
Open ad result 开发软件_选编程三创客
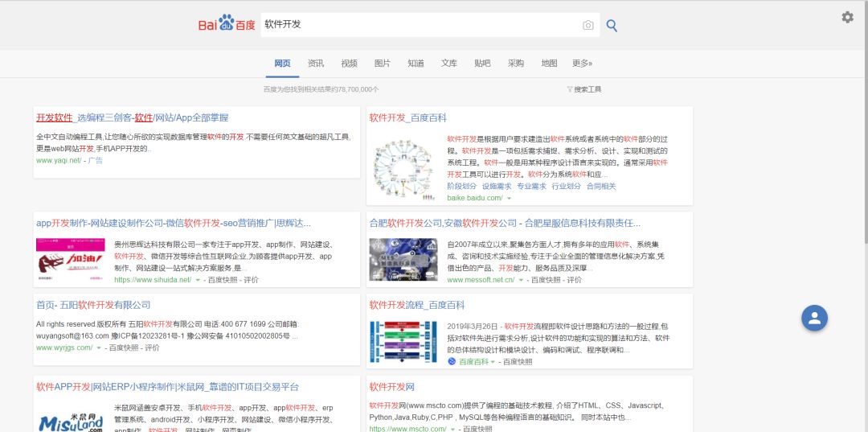(133, 118)
